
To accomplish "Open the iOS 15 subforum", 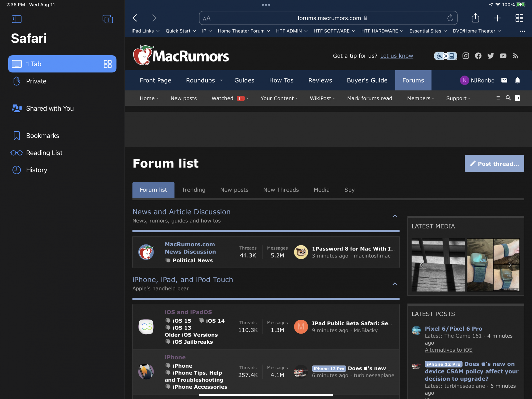I will pos(182,321).
